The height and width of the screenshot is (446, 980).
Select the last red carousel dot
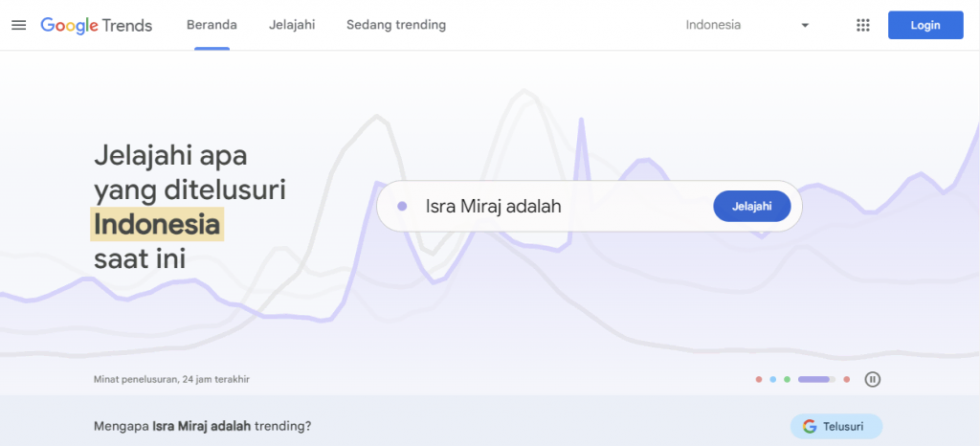[x=846, y=379]
